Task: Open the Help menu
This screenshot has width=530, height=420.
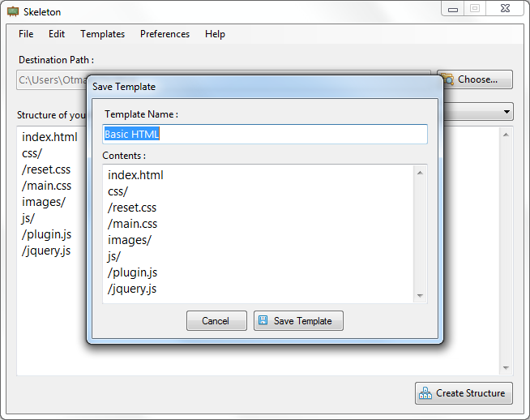Action: 215,34
